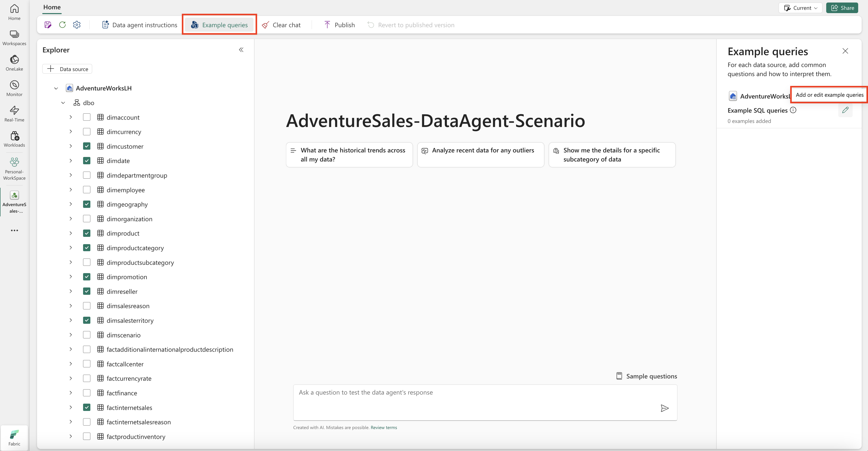Open OneLake from left sidebar
Viewport: 868px width, 451px height.
(x=14, y=63)
